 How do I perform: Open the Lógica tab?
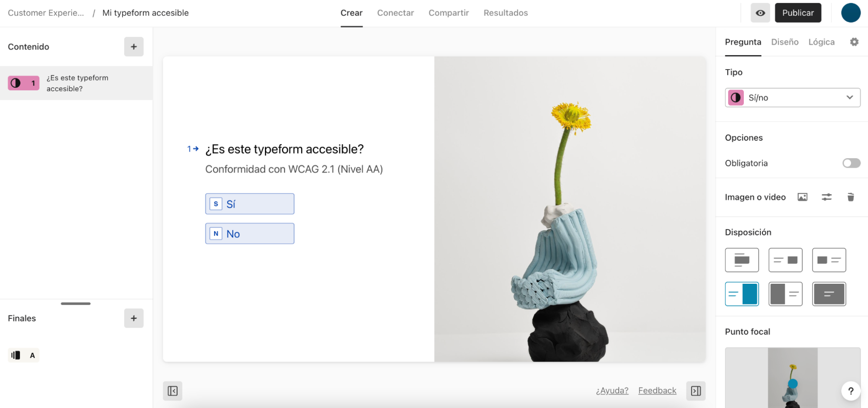821,42
